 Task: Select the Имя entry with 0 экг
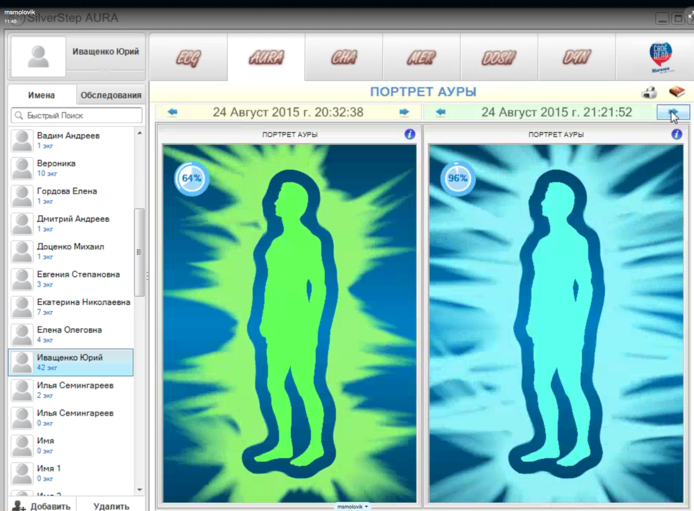tap(71, 445)
